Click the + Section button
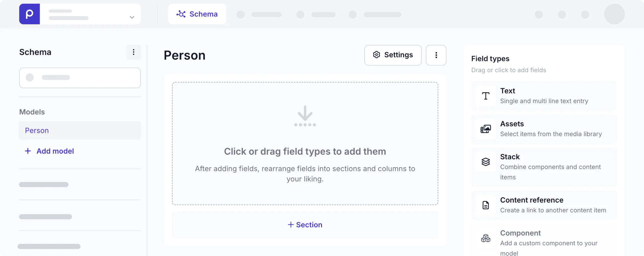Viewport: 644px width, 256px height. click(x=305, y=225)
